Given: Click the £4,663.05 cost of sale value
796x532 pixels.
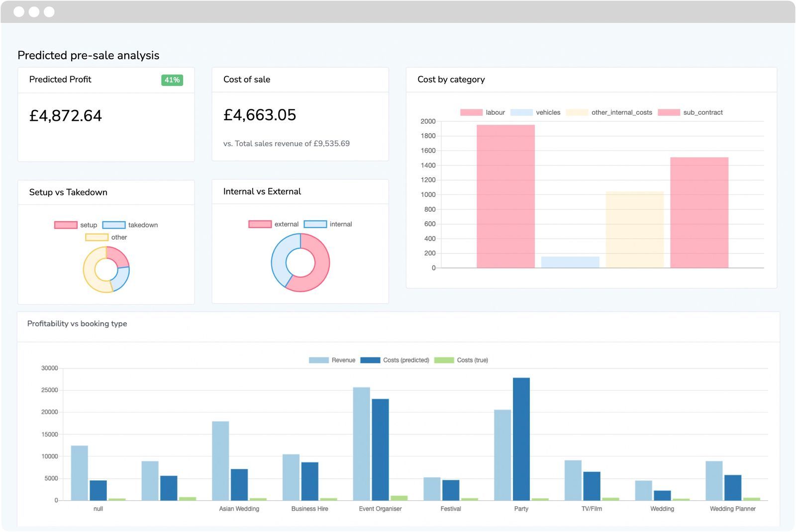Looking at the screenshot, I should (x=260, y=115).
